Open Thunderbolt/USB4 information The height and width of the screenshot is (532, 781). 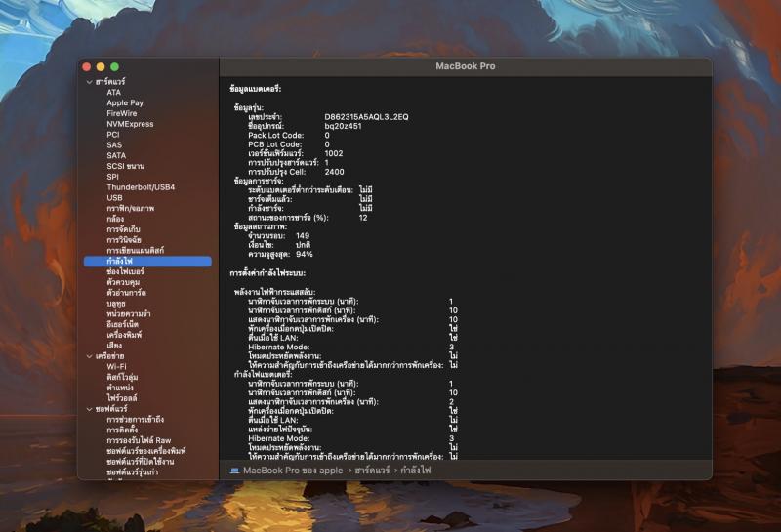(x=141, y=187)
